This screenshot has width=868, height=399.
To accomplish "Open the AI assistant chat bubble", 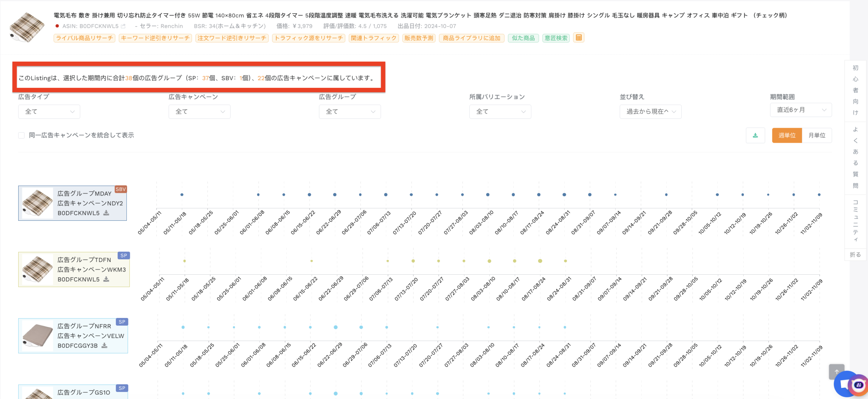I will pyautogui.click(x=845, y=384).
